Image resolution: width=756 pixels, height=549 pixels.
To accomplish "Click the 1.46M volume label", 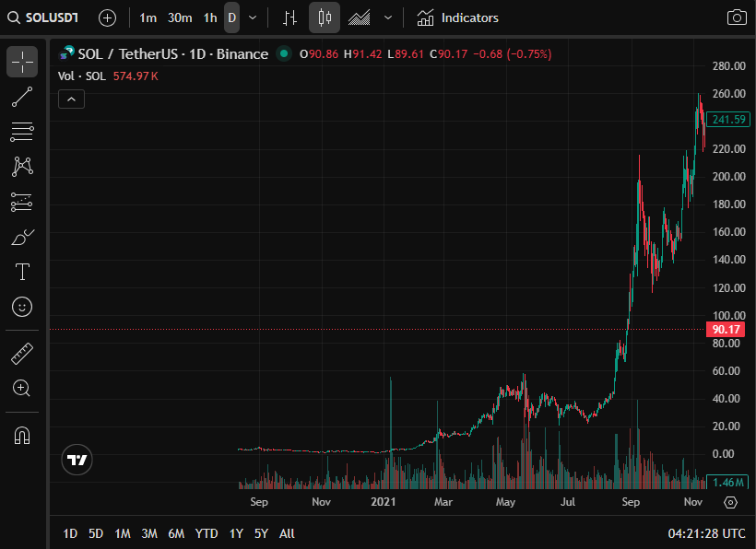I will coord(728,482).
